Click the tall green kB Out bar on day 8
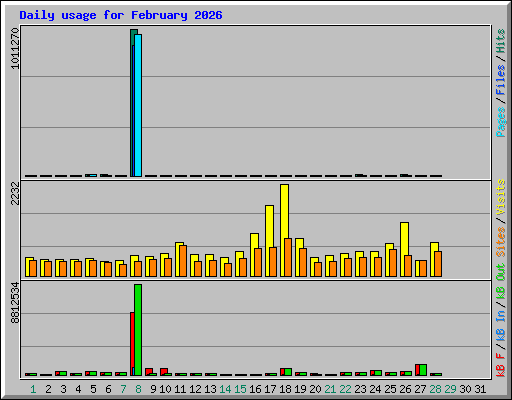The height and width of the screenshot is (400, 512). tap(138, 330)
